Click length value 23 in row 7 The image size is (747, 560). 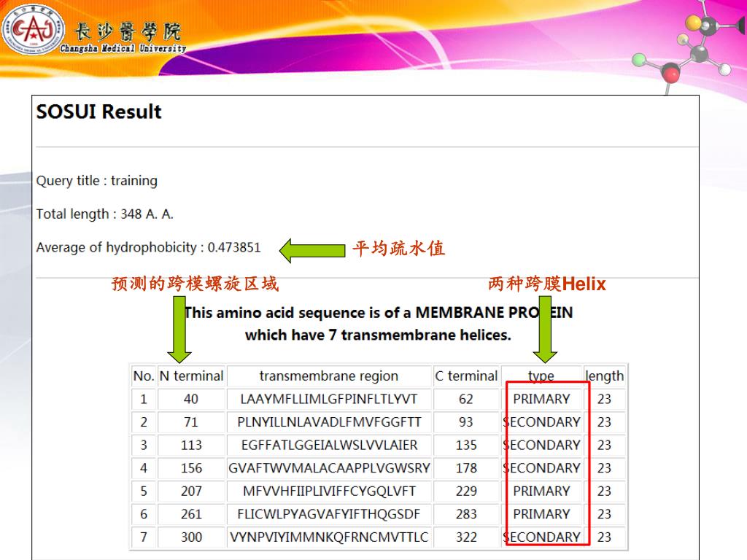[x=604, y=537]
